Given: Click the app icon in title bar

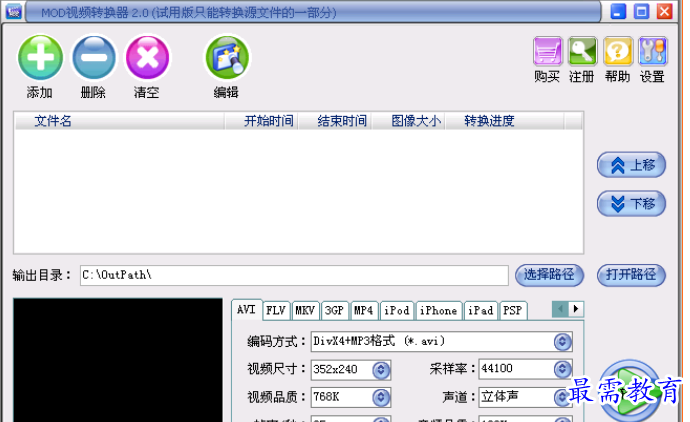Looking at the screenshot, I should (14, 11).
